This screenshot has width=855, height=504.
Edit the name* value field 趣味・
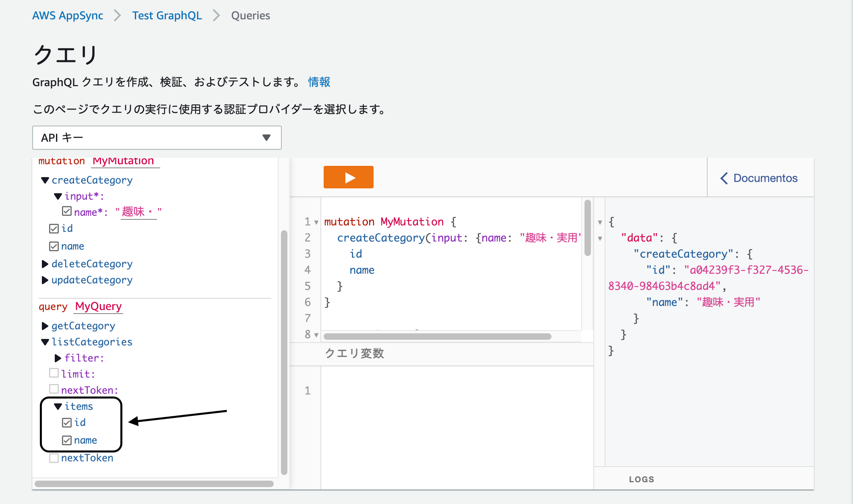click(x=138, y=212)
